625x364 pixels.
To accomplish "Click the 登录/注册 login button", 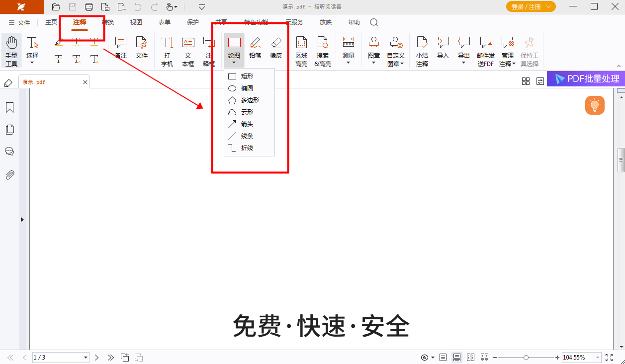I will click(531, 6).
